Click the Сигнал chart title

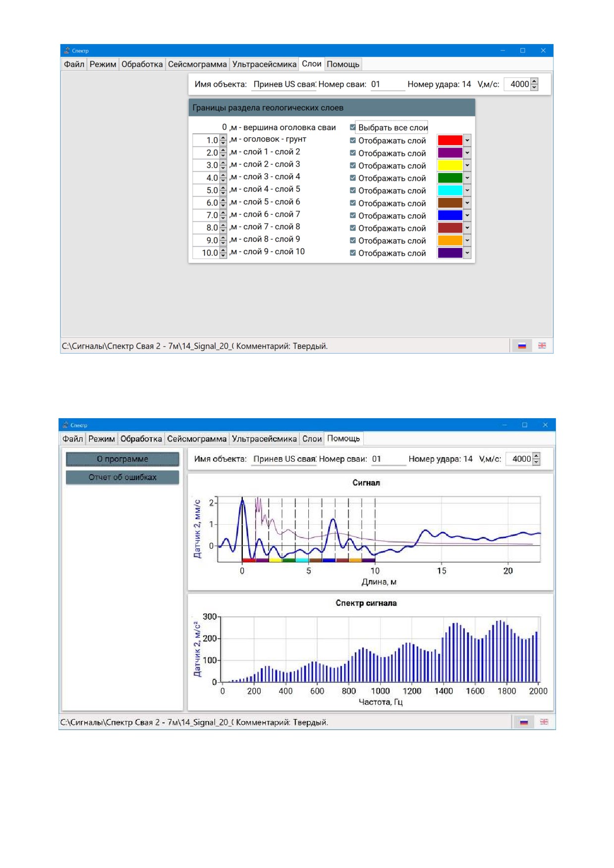pos(366,483)
